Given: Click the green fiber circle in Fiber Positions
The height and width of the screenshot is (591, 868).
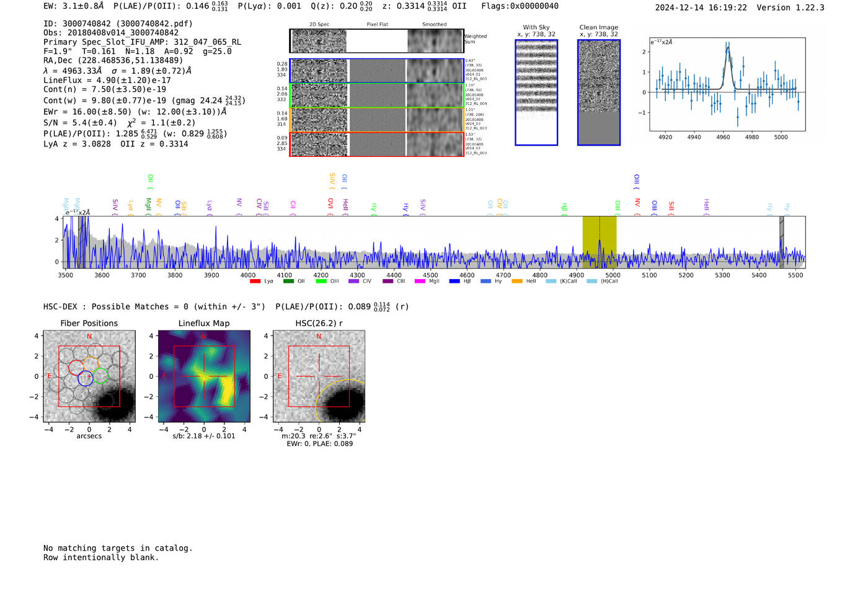Looking at the screenshot, I should point(100,375).
